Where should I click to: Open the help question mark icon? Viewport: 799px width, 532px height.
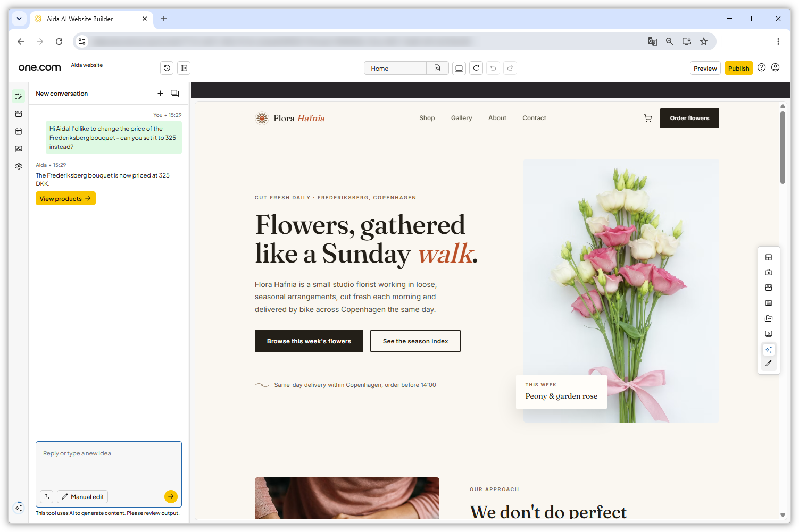[x=762, y=67]
